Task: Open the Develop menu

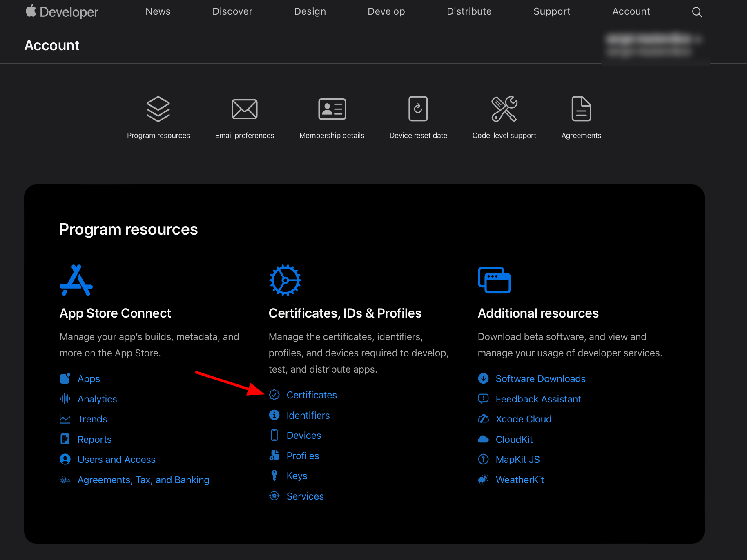Action: click(386, 11)
